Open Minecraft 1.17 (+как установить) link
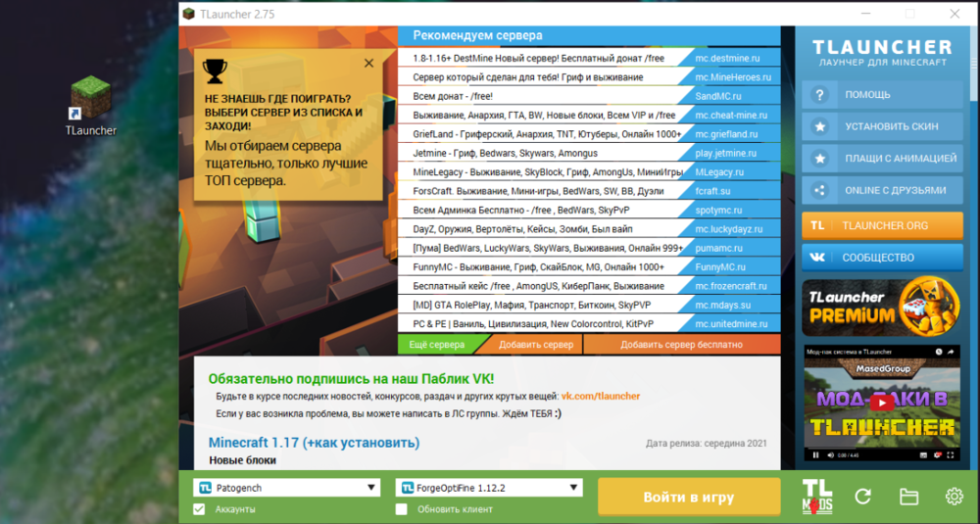980x524 pixels. pyautogui.click(x=314, y=443)
